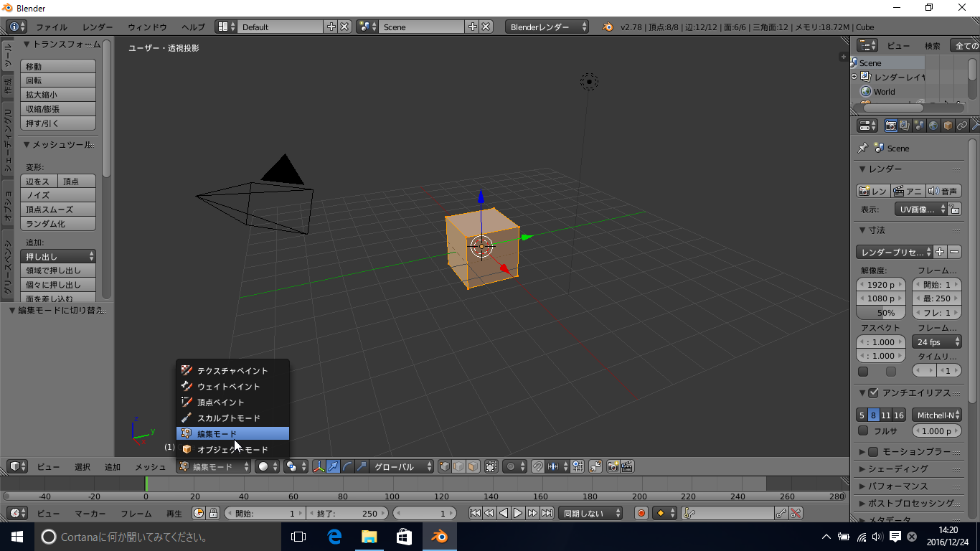Viewport: 980px width, 551px height.
Task: Delete the Default screen layout
Action: point(345,27)
